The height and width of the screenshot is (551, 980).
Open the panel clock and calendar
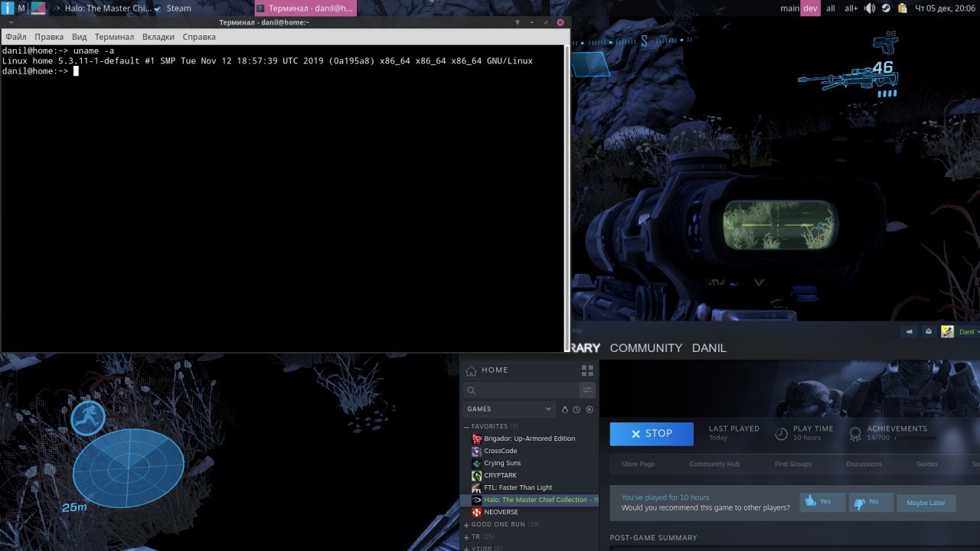[x=945, y=8]
